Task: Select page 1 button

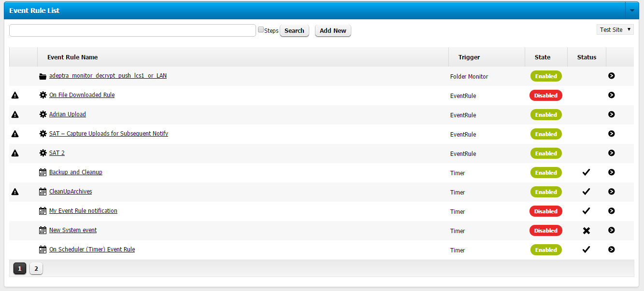Action: [x=20, y=268]
